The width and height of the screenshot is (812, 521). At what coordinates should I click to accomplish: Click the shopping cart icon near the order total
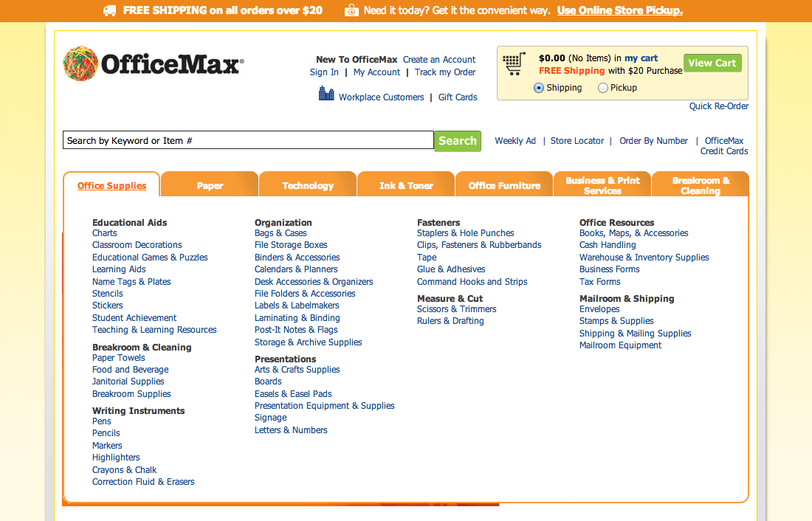coord(515,63)
